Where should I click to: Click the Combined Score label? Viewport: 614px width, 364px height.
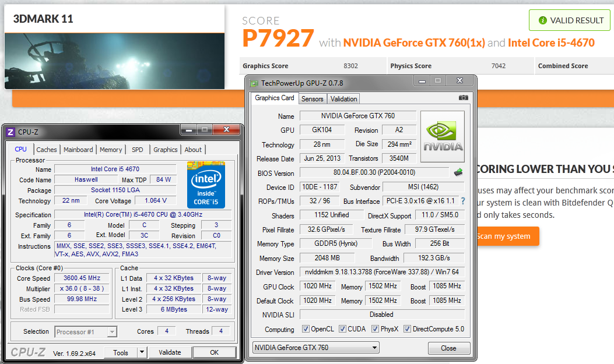point(563,66)
